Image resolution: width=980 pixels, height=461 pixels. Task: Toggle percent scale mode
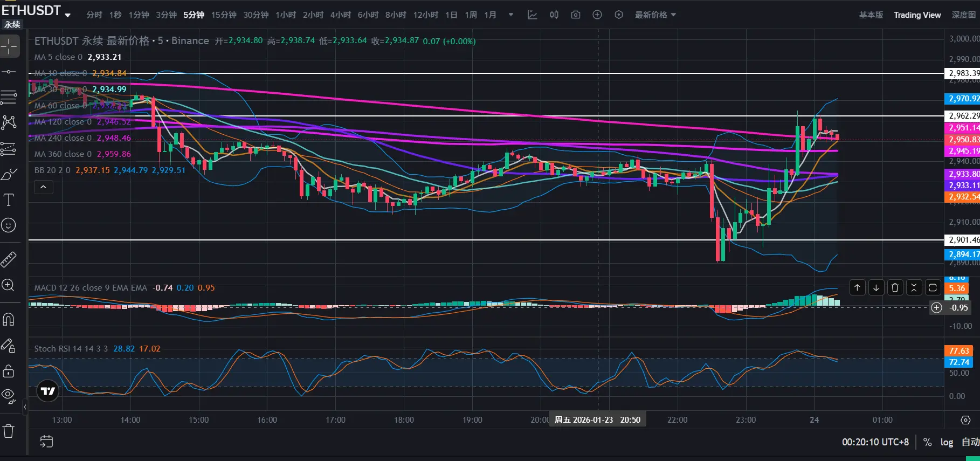(927, 442)
